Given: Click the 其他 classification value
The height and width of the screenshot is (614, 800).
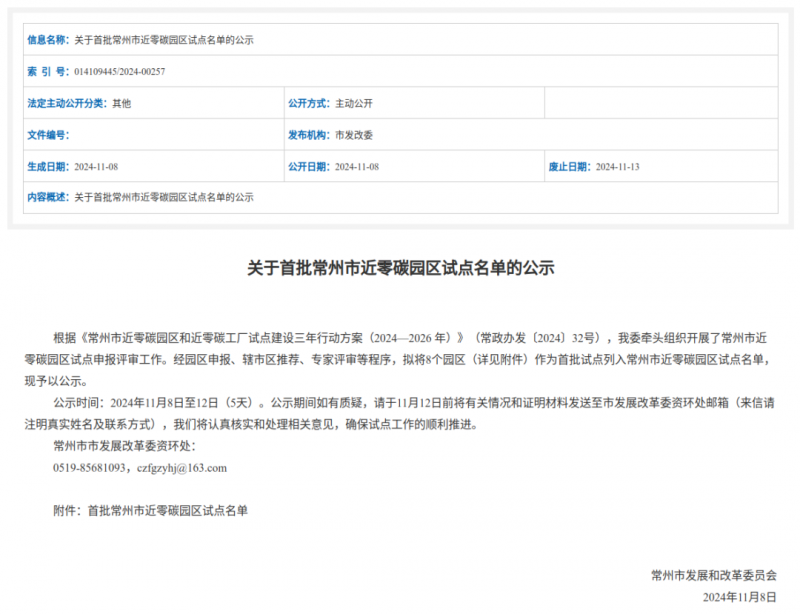Looking at the screenshot, I should click(121, 104).
